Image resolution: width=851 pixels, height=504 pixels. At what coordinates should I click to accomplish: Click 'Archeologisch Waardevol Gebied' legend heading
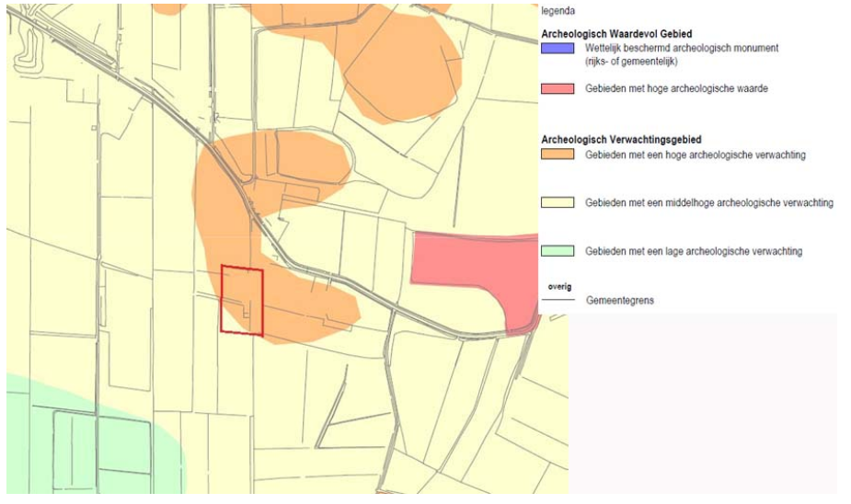click(616, 34)
